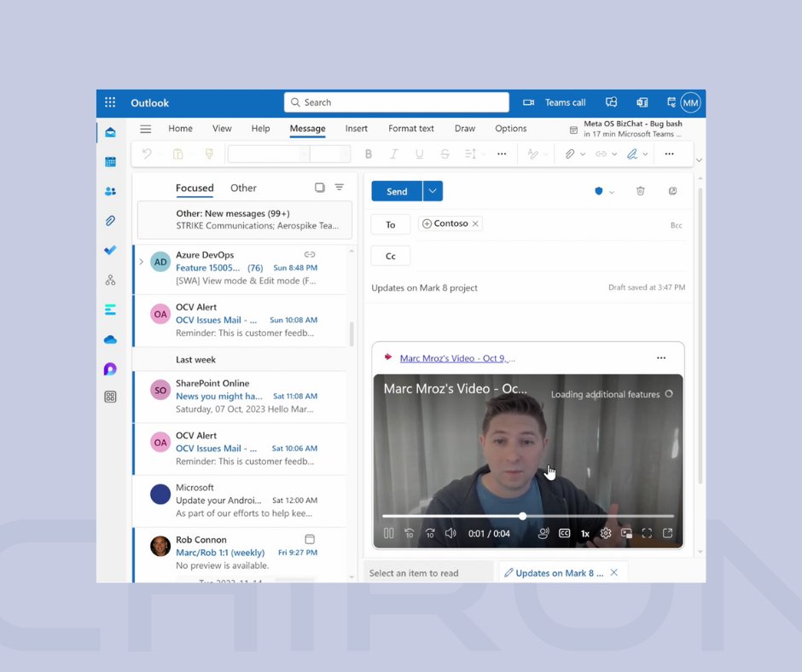Open the Mail module in sidebar
The width and height of the screenshot is (802, 672).
pos(110,132)
